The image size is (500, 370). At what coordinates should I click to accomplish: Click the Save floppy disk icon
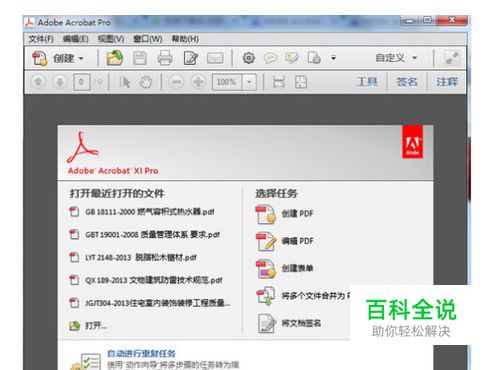140,58
